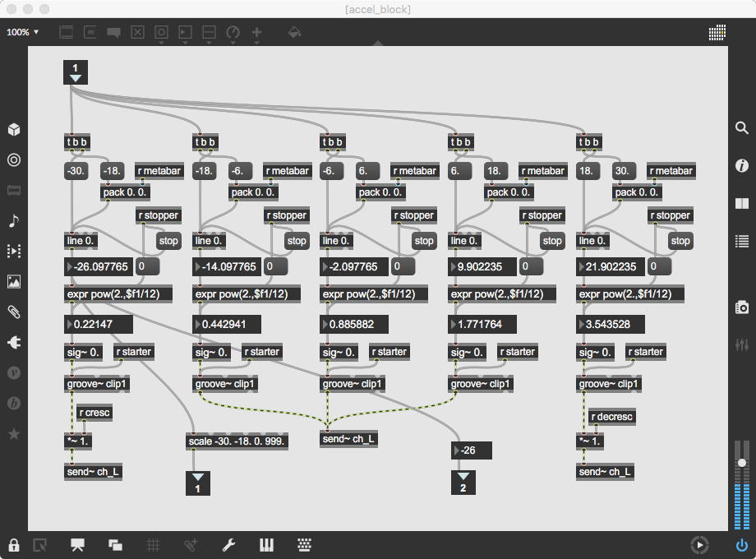The width and height of the screenshot is (756, 559).
Task: Click the computer keyboard icon in bottom toolbar
Action: (304, 545)
